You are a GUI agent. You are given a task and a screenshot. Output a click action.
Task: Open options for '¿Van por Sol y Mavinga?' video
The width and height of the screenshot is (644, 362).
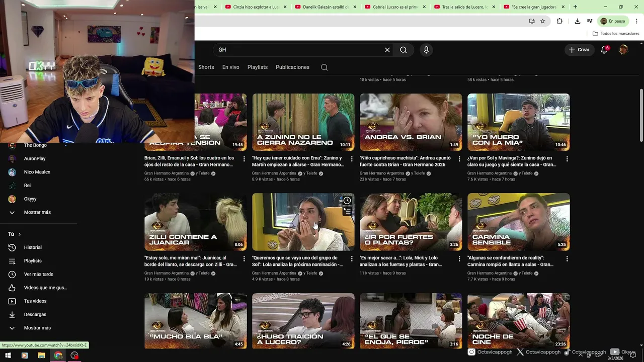pyautogui.click(x=567, y=159)
